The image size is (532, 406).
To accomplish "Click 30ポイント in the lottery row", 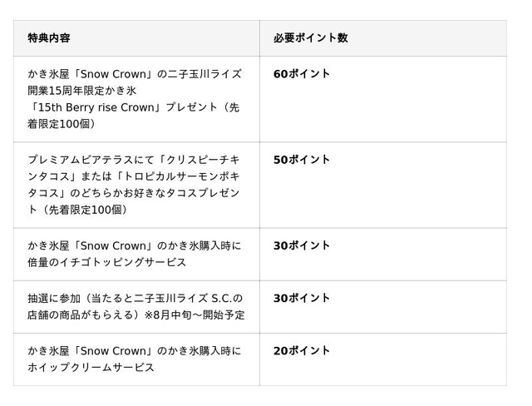I will tap(302, 299).
